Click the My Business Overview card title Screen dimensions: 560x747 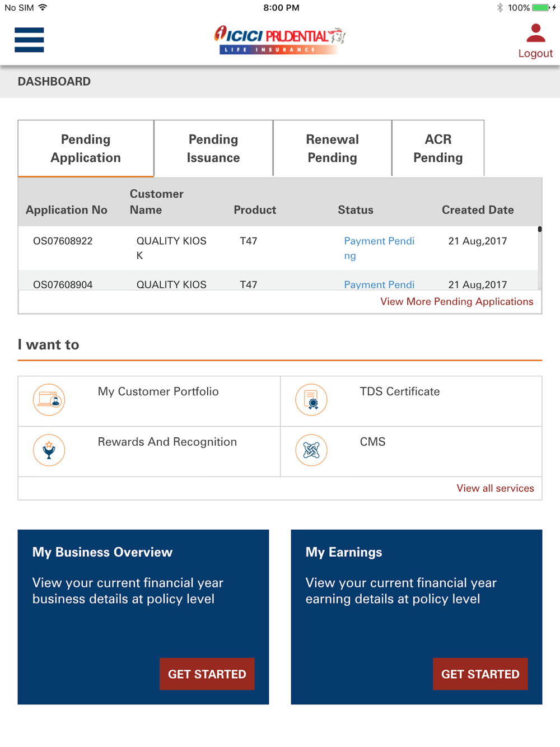click(x=102, y=552)
